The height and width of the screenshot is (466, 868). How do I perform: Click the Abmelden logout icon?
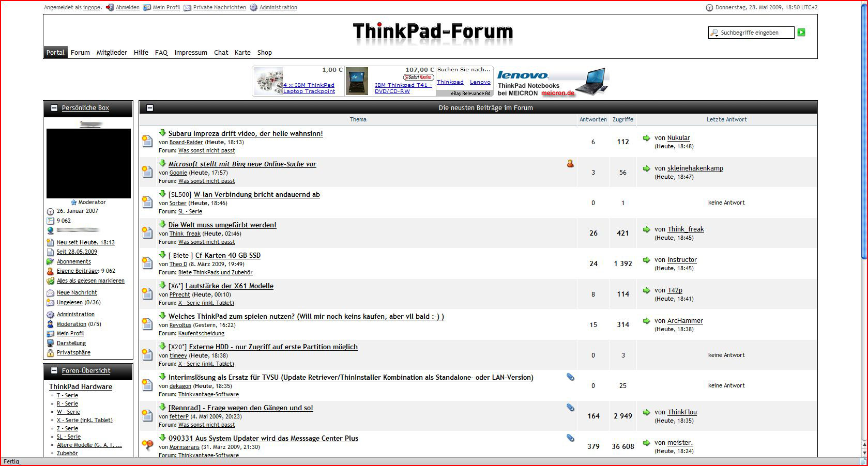point(110,8)
